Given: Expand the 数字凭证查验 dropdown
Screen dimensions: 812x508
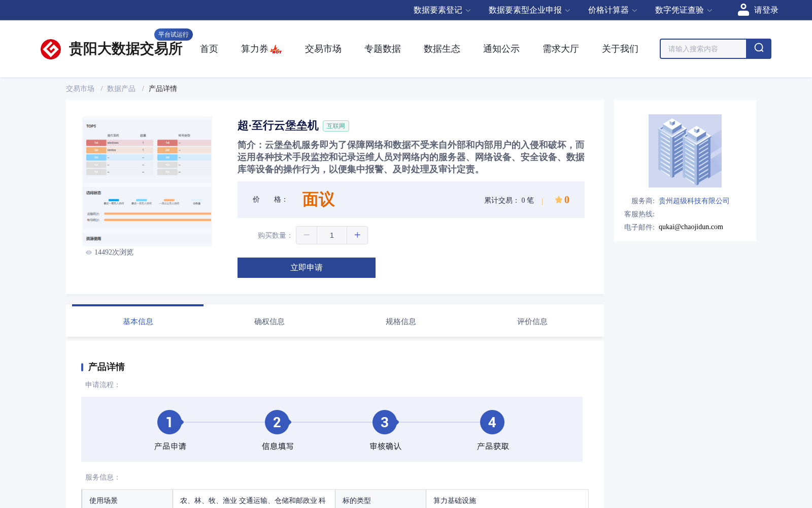Looking at the screenshot, I should pyautogui.click(x=684, y=10).
